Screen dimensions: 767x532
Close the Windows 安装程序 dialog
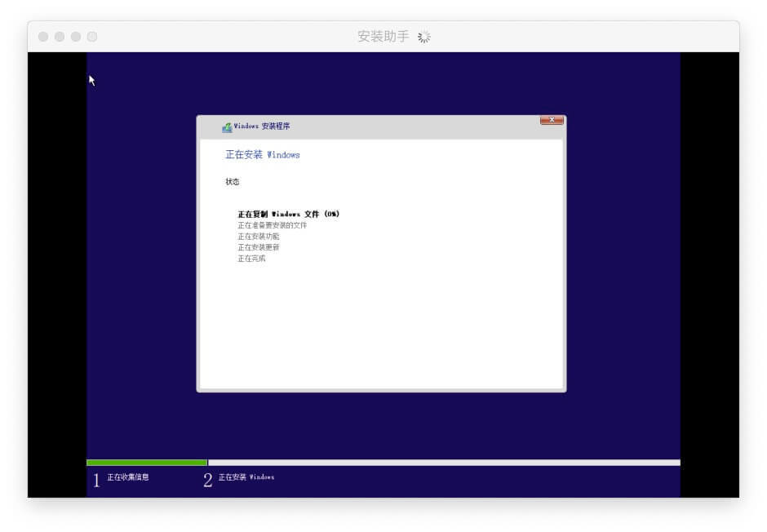(552, 120)
